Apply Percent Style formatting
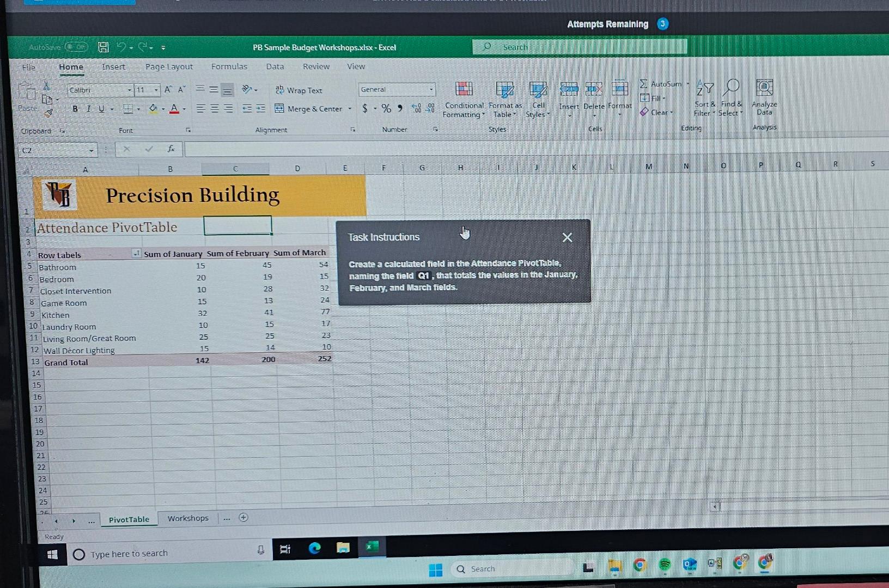The width and height of the screenshot is (889, 588). (x=387, y=108)
